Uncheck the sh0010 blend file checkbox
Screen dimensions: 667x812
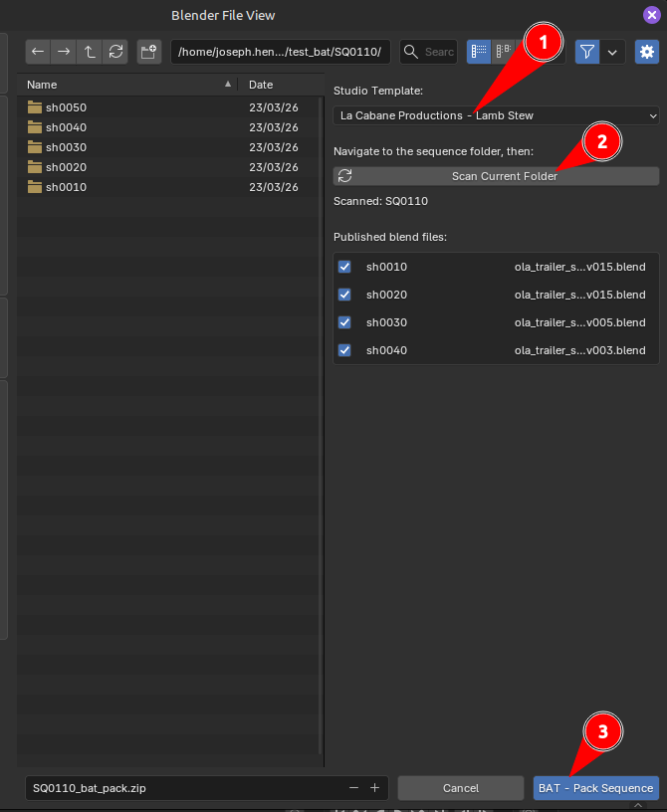coord(344,267)
